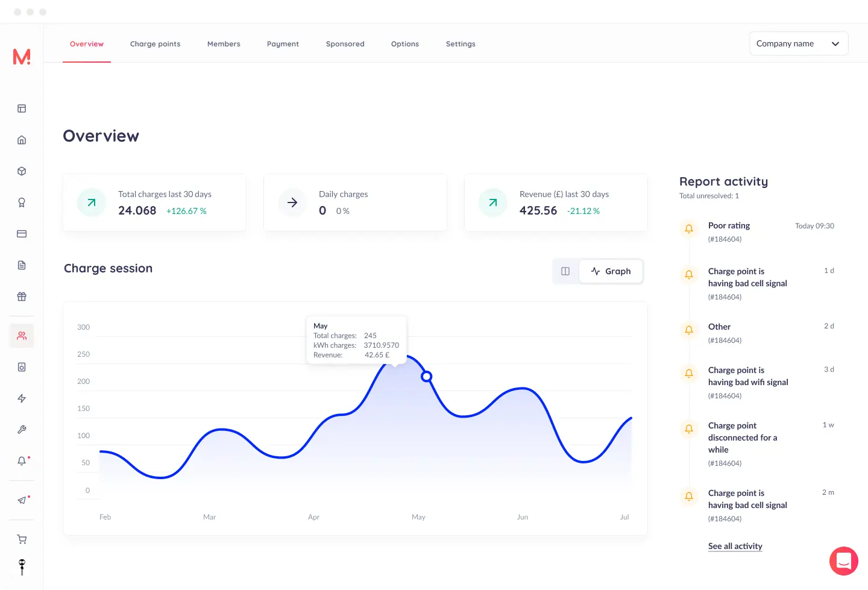The image size is (868, 590).
Task: Click the shopping cart icon
Action: coord(22,539)
